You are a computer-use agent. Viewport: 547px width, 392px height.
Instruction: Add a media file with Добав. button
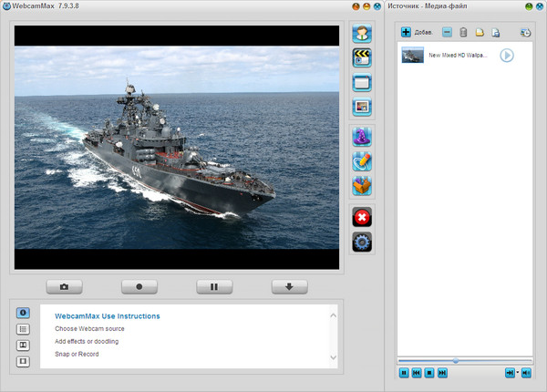pos(418,33)
